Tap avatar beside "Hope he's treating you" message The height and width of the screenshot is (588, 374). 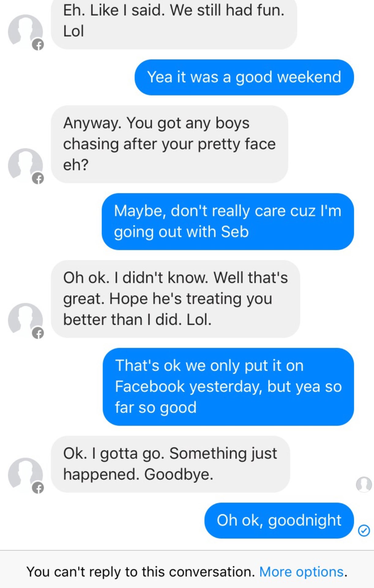[25, 319]
